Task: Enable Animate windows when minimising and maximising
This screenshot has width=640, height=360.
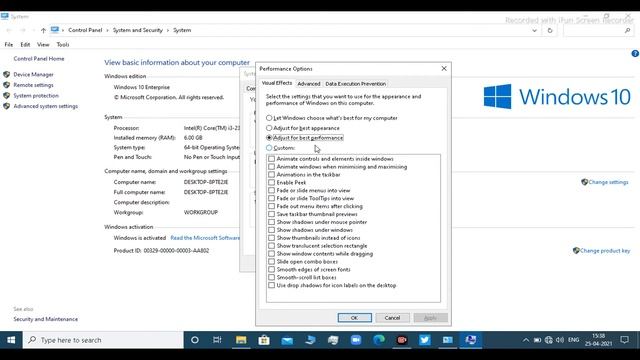Action: coord(271,167)
